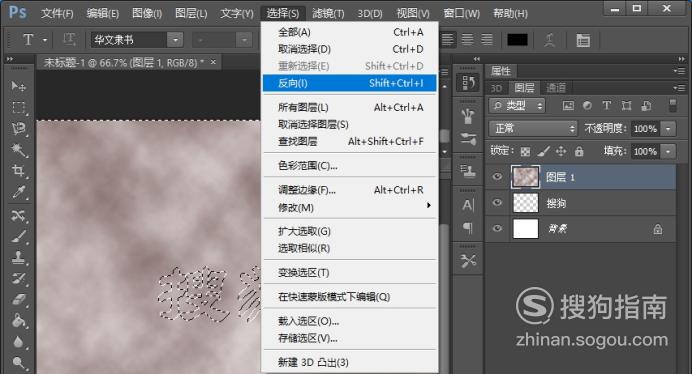The image size is (692, 374).
Task: Open the 属性 panel flyout menu
Action: coord(679,71)
